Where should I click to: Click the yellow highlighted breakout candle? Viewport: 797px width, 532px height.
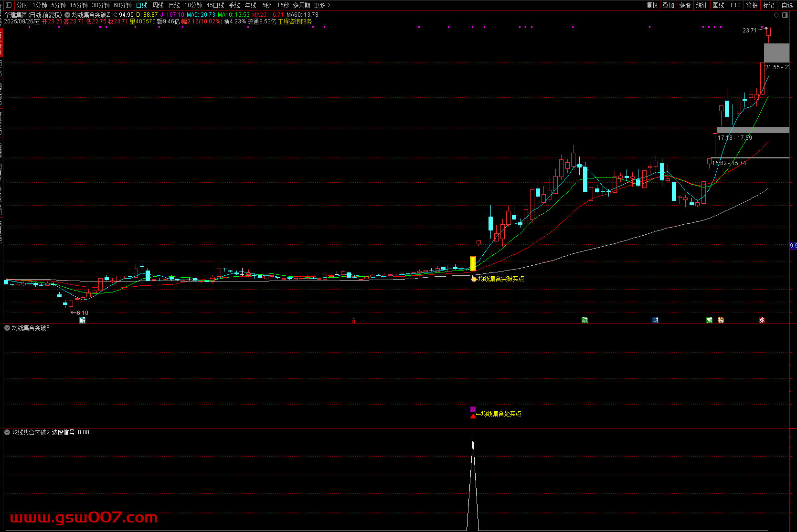click(x=473, y=264)
